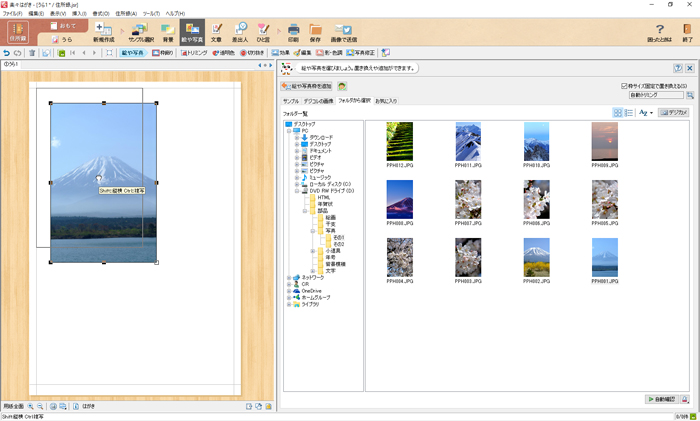Open the Az sort order dropdown
Image resolution: width=700 pixels, height=421 pixels.
click(646, 113)
